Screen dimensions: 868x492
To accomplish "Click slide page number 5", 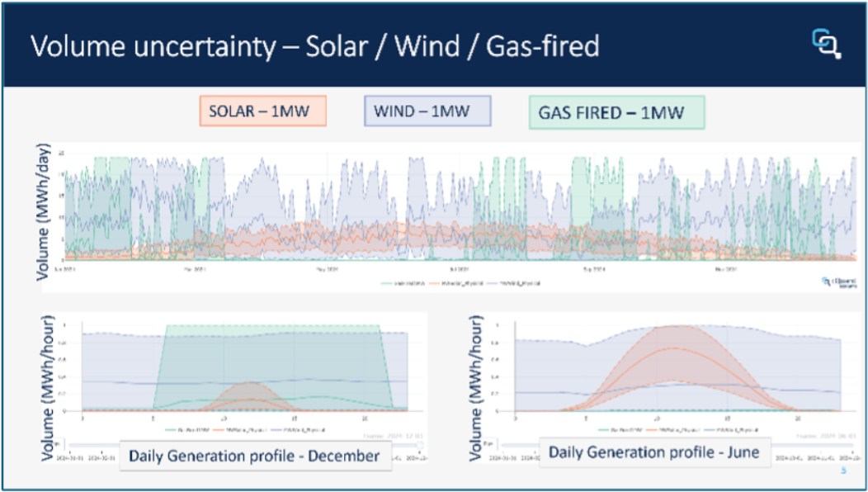I will click(x=843, y=471).
